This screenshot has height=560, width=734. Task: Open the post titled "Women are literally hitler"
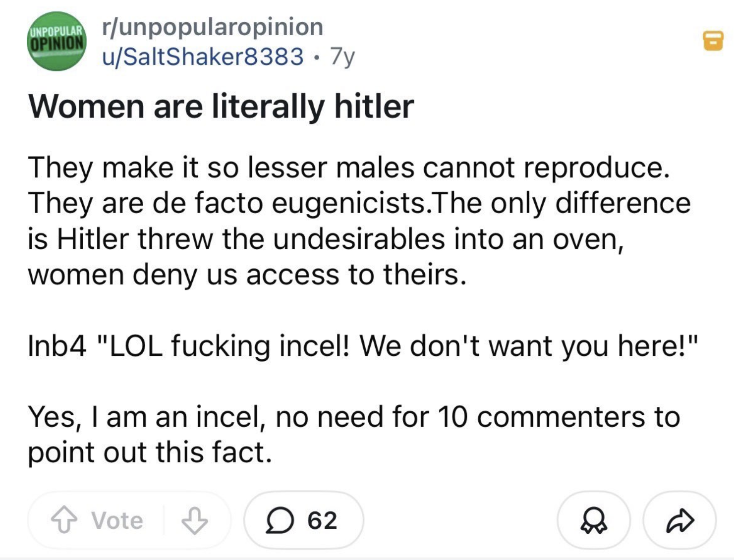click(221, 106)
